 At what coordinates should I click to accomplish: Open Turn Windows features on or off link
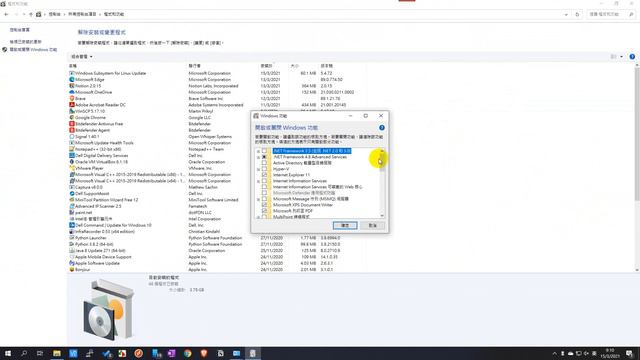33,49
